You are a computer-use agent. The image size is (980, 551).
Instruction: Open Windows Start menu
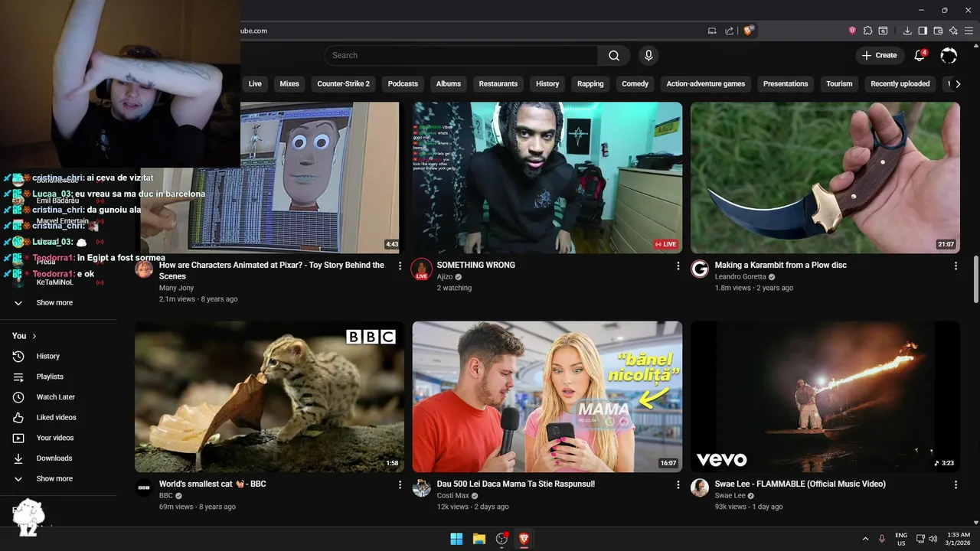456,539
